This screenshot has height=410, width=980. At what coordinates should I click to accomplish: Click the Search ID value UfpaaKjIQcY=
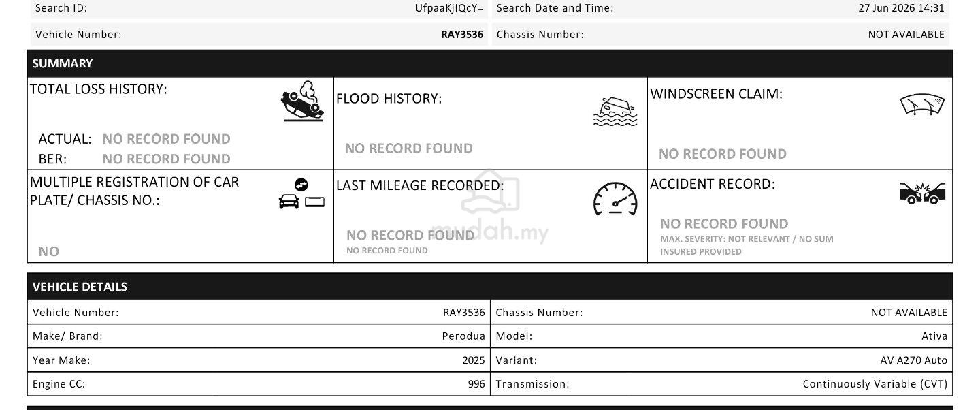449,8
